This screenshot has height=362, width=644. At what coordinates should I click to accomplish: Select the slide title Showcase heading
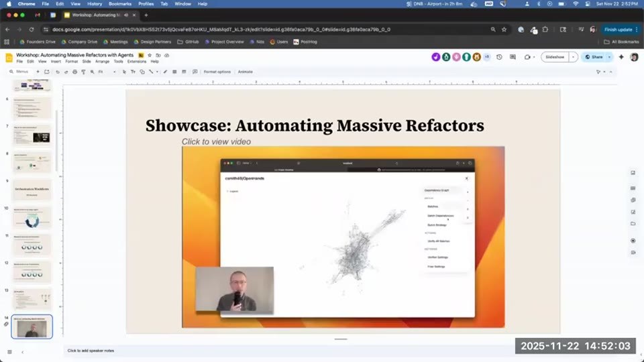[x=315, y=125]
